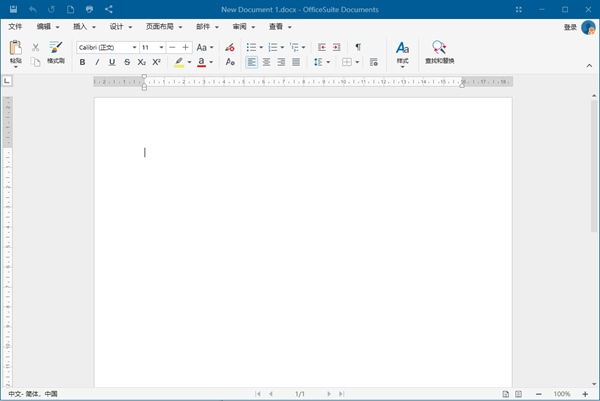Apply yellow text highlight color
This screenshot has height=401, width=600.
pos(179,62)
